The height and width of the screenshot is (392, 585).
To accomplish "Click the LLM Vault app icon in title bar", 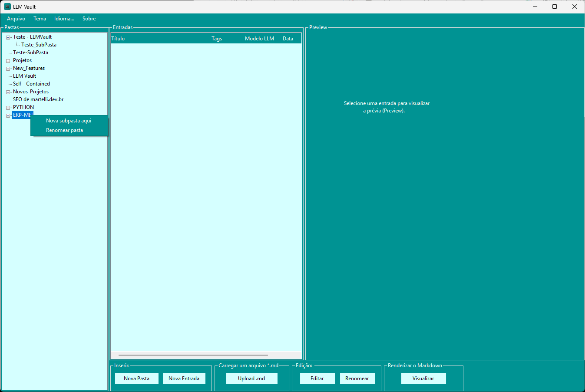I will [x=7, y=7].
